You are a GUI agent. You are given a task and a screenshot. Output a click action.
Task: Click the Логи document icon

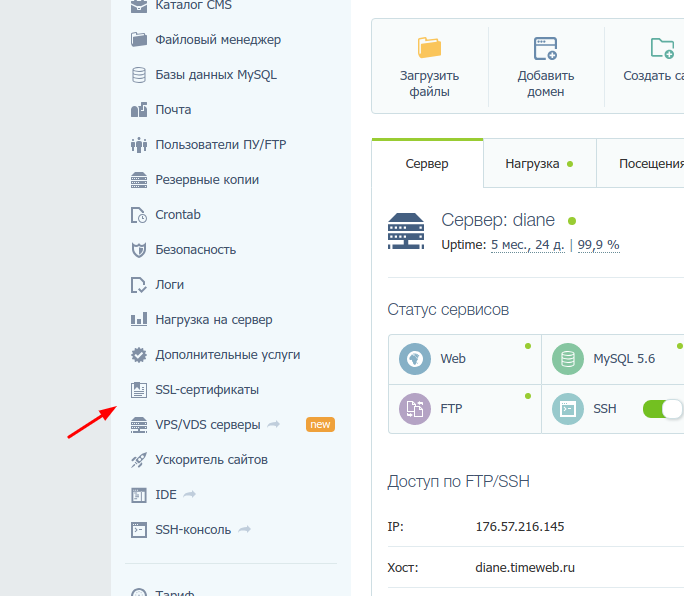(139, 285)
